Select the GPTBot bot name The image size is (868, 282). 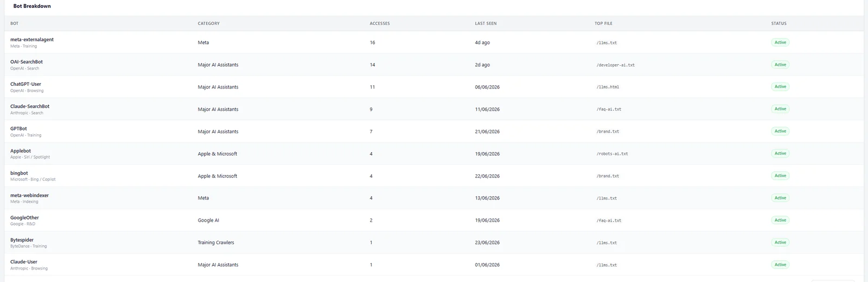[x=18, y=129]
